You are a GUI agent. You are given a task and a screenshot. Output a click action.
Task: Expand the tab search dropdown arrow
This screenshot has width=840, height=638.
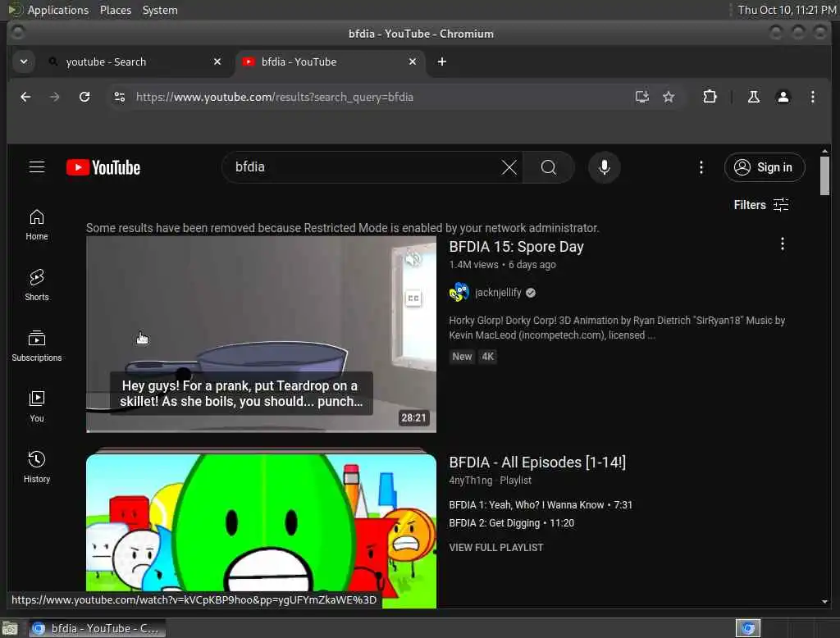point(24,62)
